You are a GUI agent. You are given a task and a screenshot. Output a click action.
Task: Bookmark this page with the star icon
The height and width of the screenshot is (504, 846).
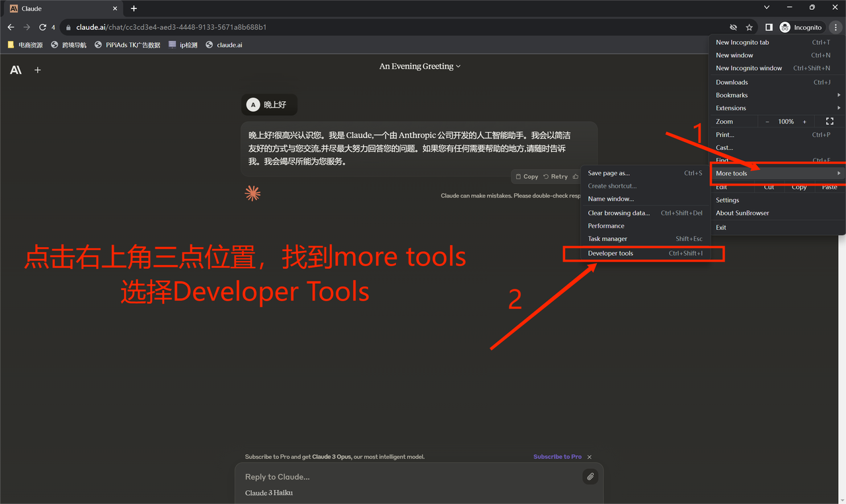point(749,27)
